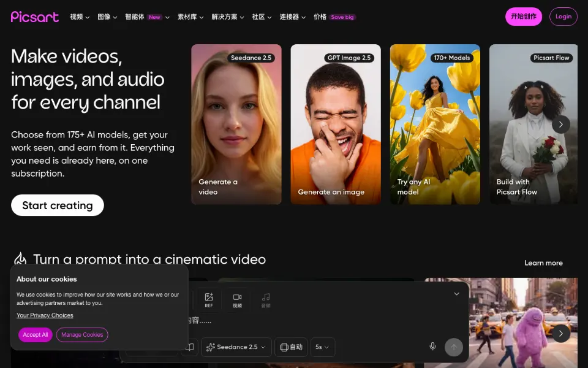Expand the 视频 navigation menu
Screen dimensions: 588x368
coord(80,17)
